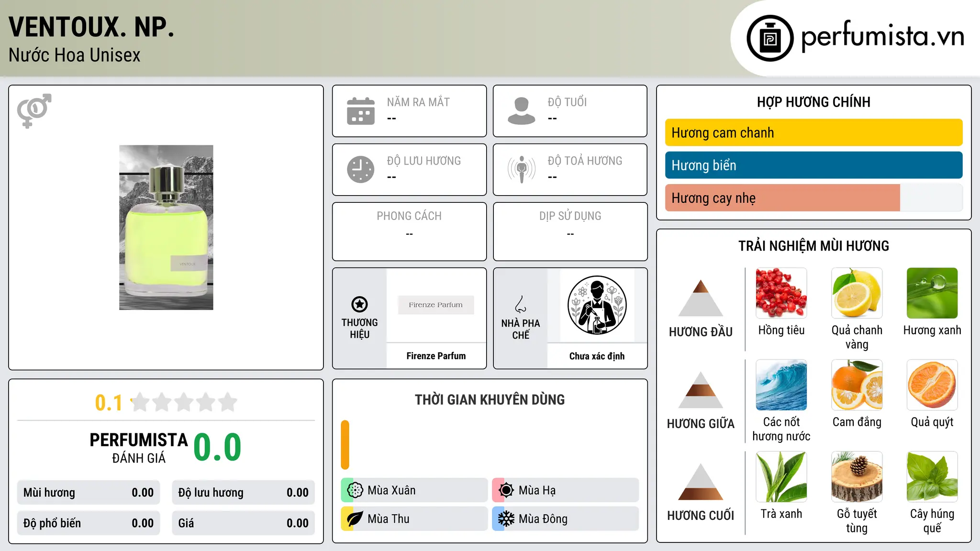Select the yellow Hương cam chanh bar

coord(813,132)
